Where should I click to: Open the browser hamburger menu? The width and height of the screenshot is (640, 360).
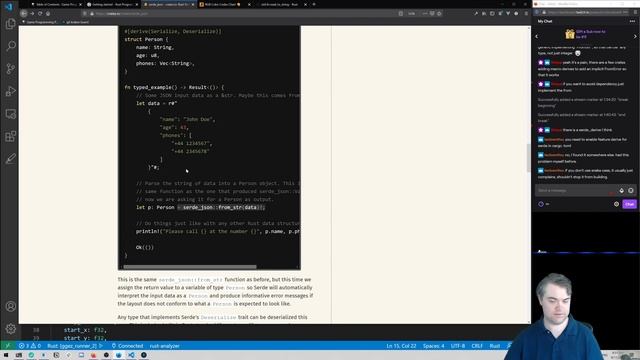526,13
